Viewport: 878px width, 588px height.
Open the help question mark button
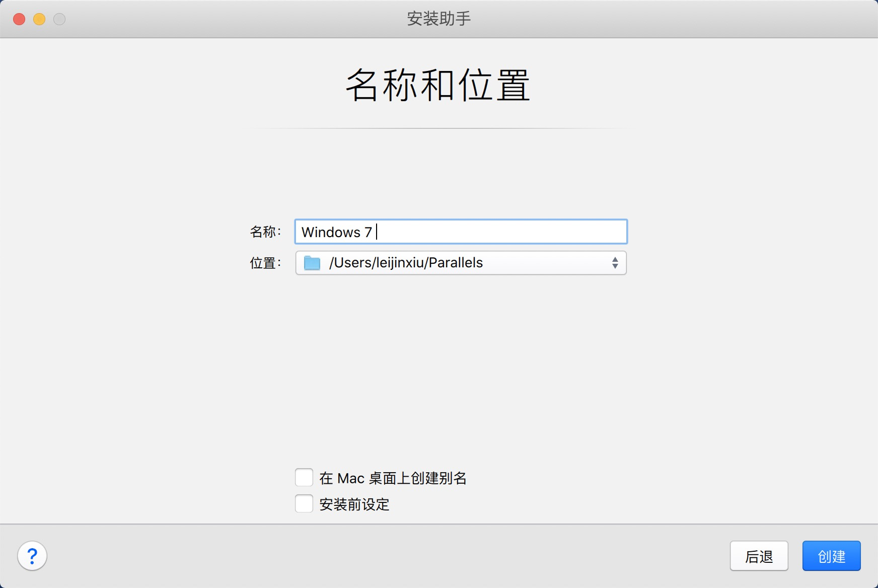pos(32,556)
